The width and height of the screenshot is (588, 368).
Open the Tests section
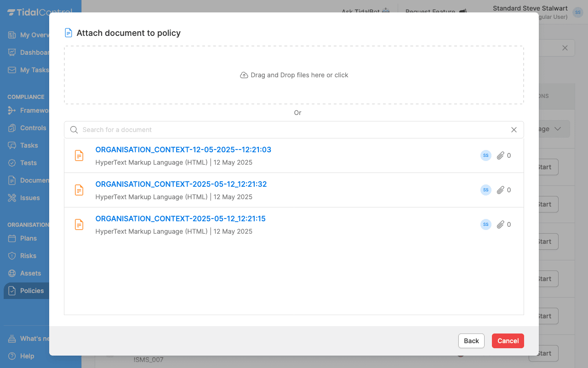[28, 163]
